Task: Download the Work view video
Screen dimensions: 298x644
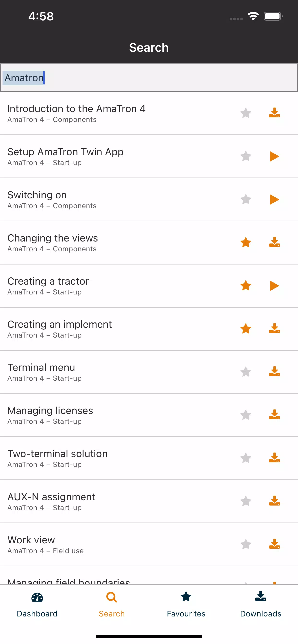Action: pyautogui.click(x=274, y=544)
